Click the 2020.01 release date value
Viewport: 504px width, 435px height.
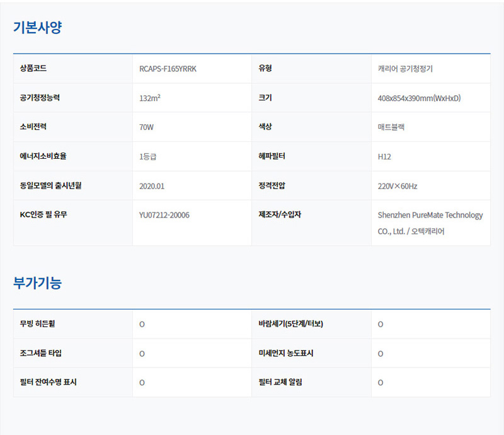pos(152,186)
